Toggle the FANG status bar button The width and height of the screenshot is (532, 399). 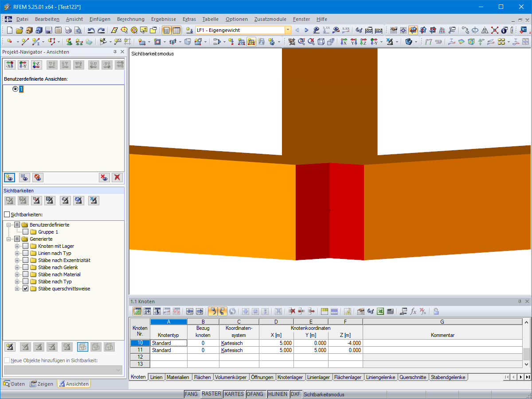191,394
